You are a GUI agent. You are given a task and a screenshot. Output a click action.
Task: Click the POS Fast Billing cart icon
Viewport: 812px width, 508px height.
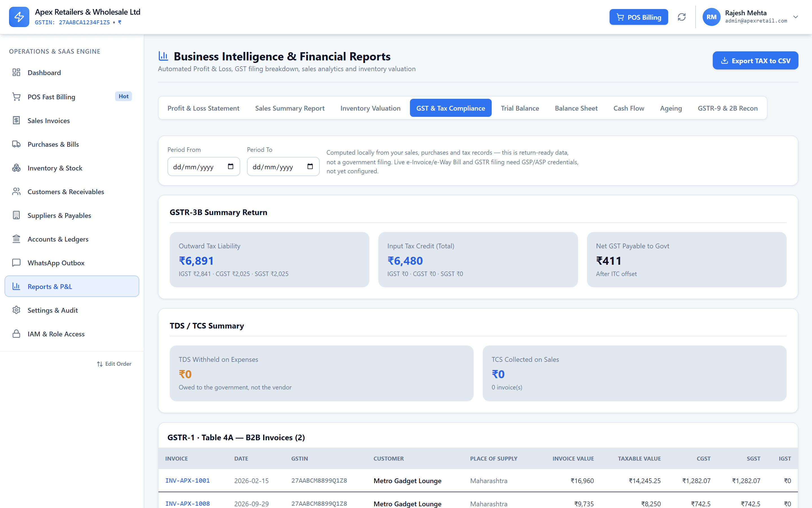click(16, 97)
